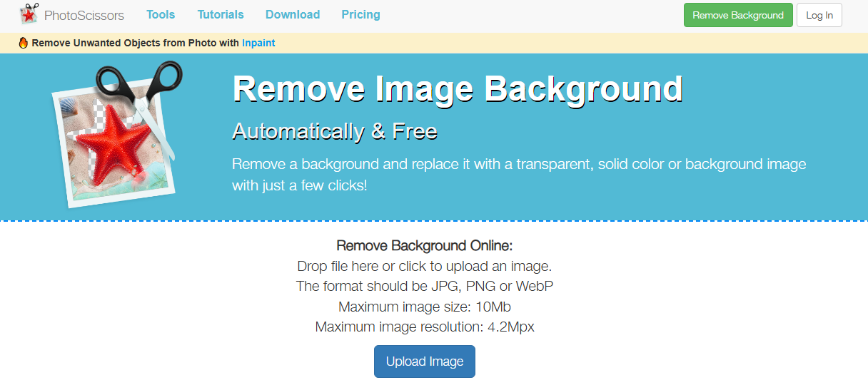Click the 'Maximum image resolution: 4.2Mpx' text
Viewport: 868px width, 390px height.
pos(425,327)
